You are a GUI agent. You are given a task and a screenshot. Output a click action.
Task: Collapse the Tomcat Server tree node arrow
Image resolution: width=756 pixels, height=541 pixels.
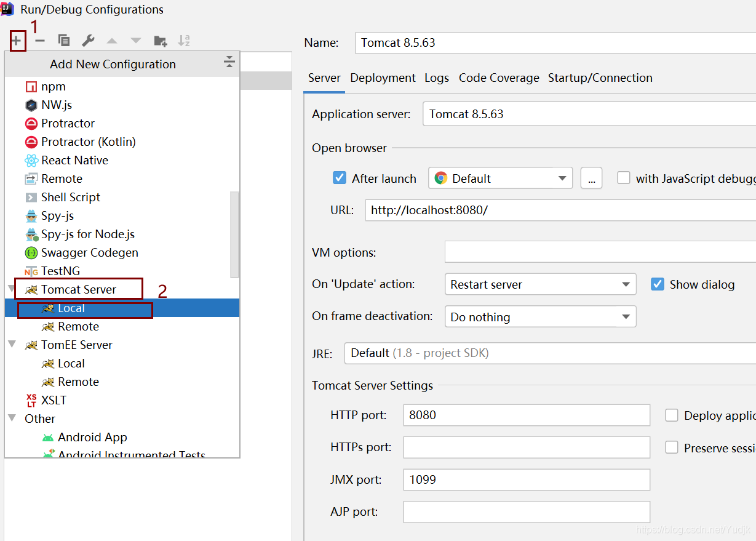tap(12, 289)
